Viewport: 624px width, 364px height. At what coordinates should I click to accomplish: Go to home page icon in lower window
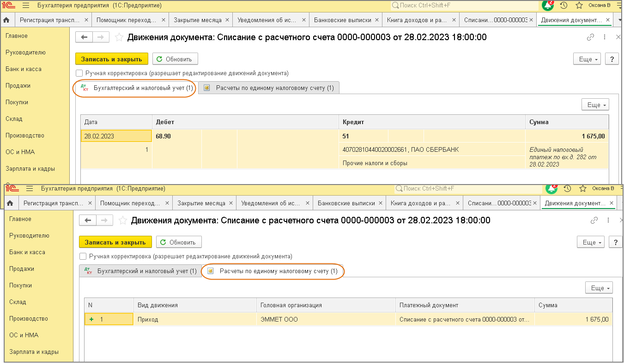(10, 203)
